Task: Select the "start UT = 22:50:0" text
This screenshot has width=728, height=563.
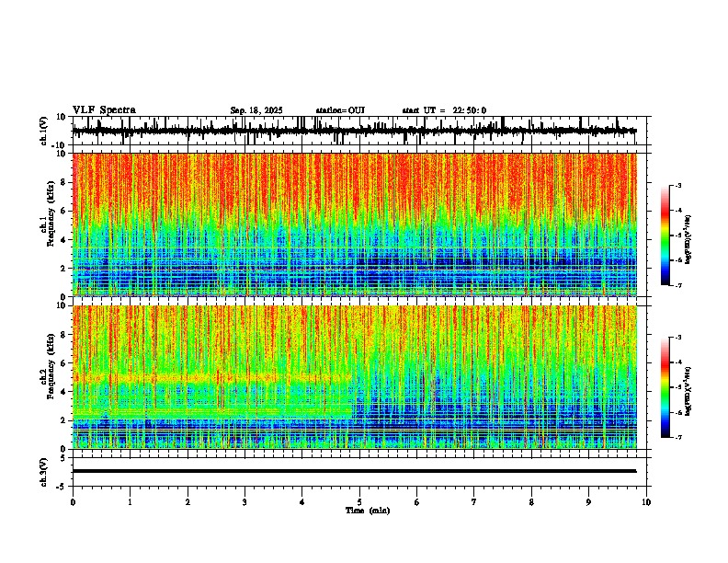Action: tap(444, 110)
